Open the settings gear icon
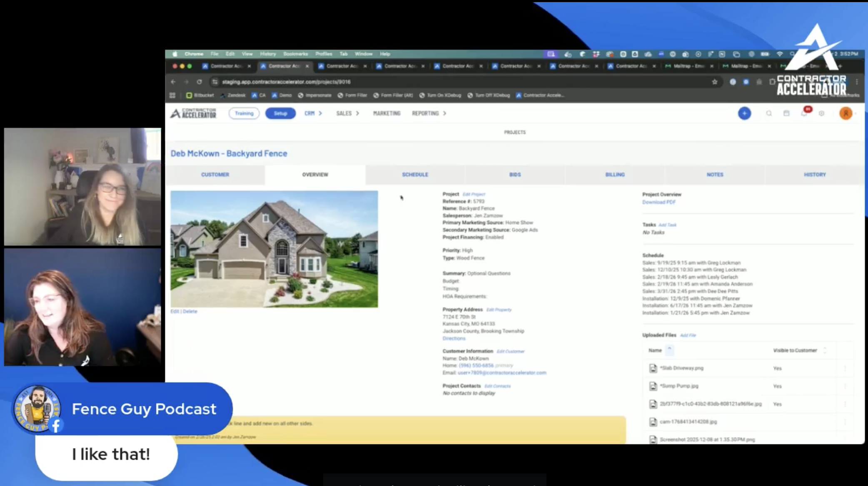 coord(821,113)
